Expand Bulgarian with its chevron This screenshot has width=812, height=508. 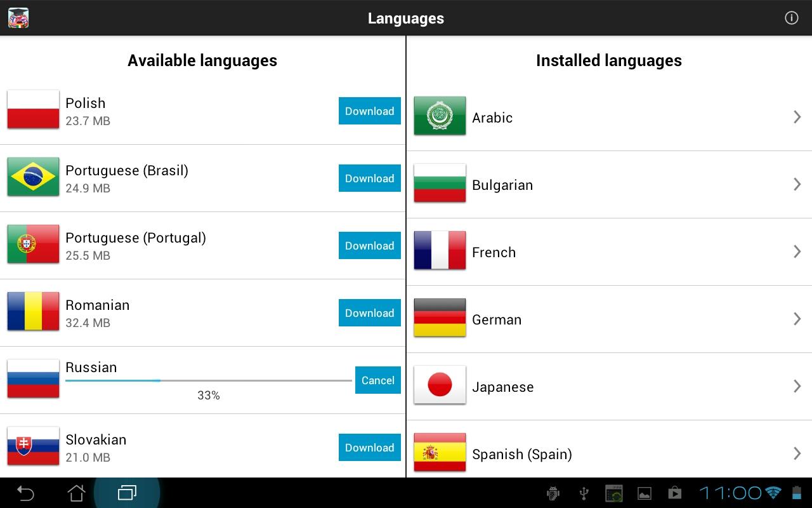pyautogui.click(x=797, y=184)
